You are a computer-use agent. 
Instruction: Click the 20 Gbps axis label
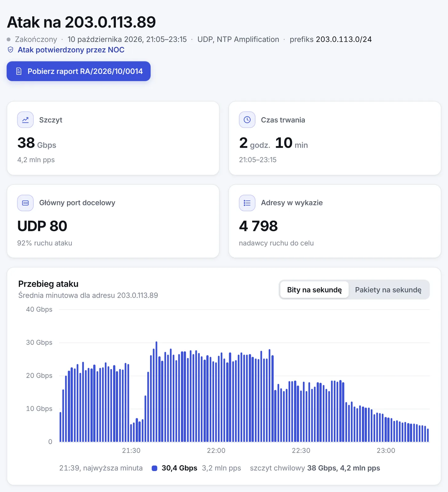click(39, 375)
